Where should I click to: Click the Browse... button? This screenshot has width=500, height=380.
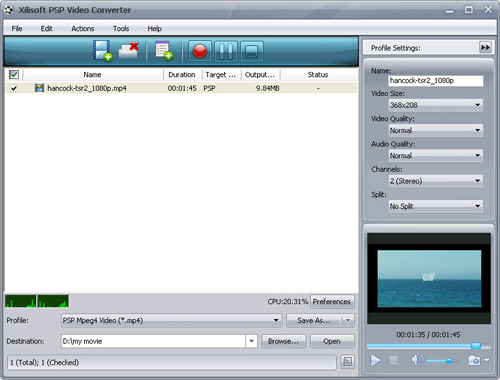(x=283, y=341)
